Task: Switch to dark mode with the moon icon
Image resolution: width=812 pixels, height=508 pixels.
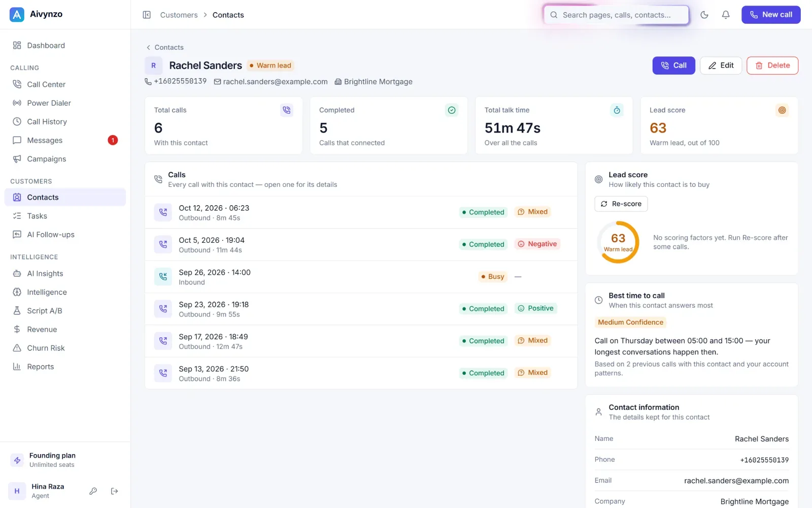Action: coord(704,15)
